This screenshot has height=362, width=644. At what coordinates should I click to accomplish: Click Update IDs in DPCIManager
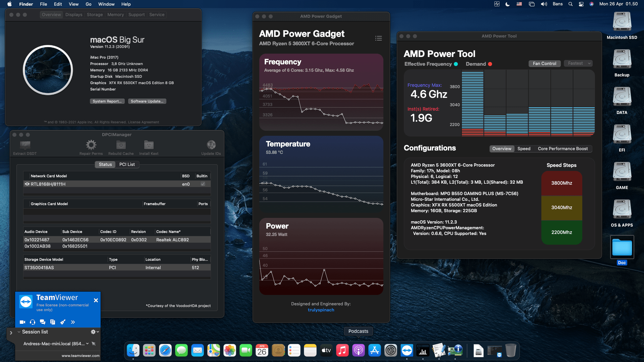tap(211, 148)
